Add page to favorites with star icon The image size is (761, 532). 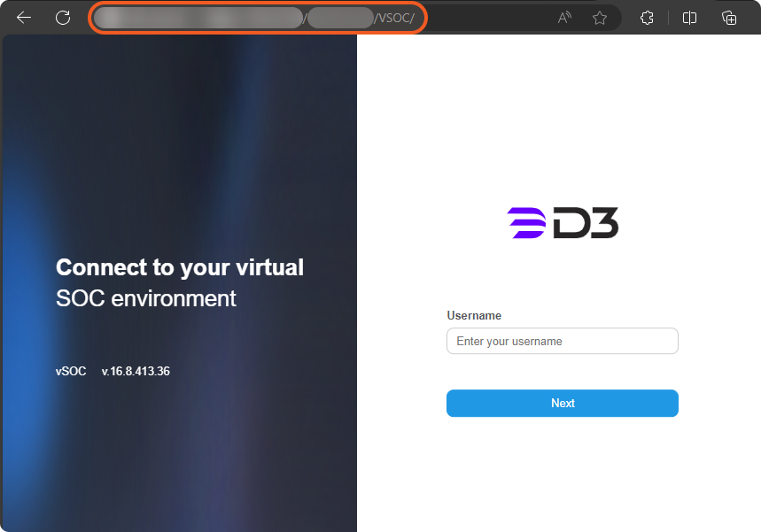[600, 18]
